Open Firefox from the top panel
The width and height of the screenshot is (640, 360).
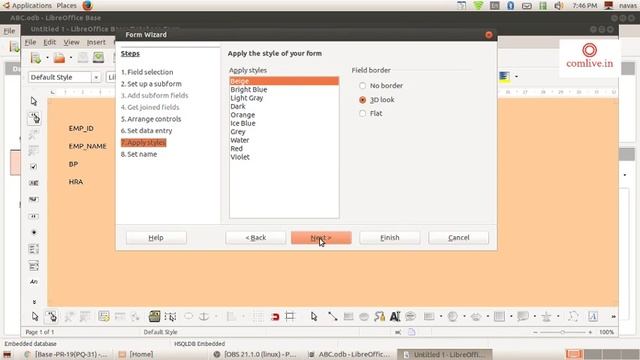87,6
